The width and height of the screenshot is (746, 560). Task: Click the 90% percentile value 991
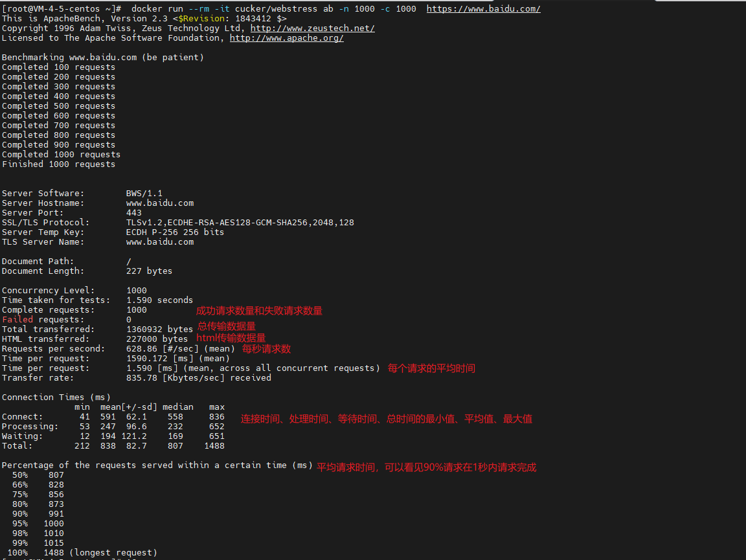coord(56,513)
